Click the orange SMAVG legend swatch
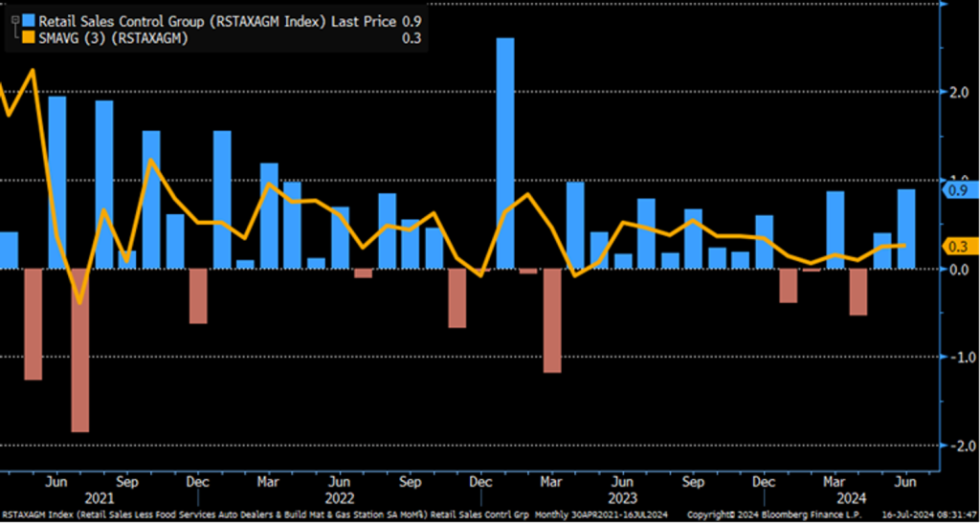Screen dimensions: 980x523 [28, 38]
